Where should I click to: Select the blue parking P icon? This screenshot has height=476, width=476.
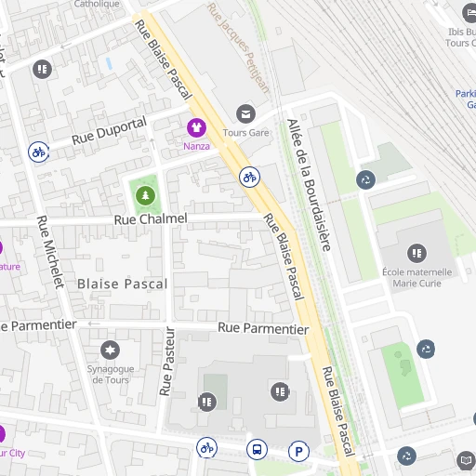(x=298, y=451)
